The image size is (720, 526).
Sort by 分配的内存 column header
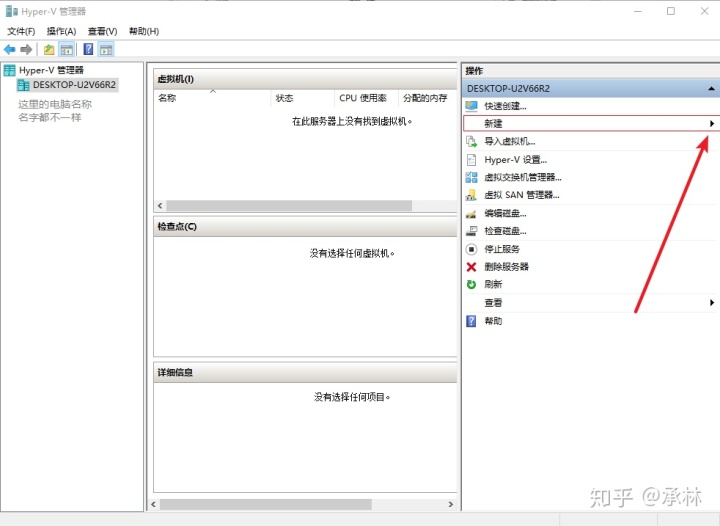(427, 98)
